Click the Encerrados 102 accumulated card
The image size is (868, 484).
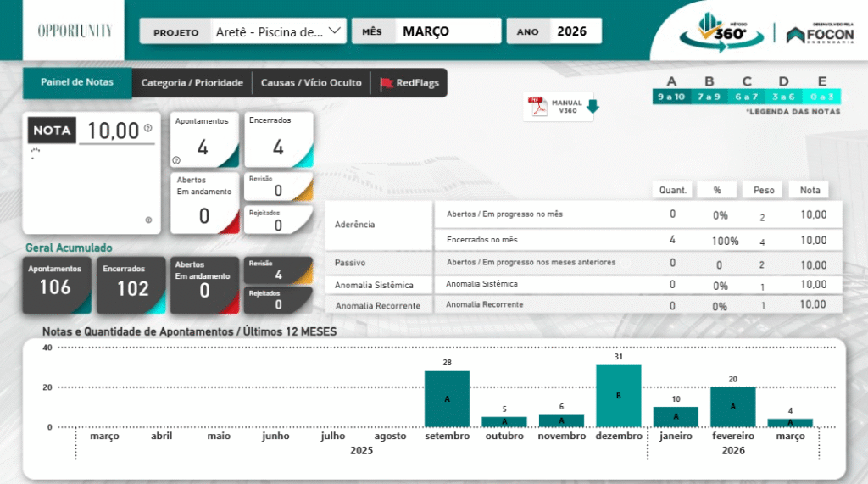[131, 285]
